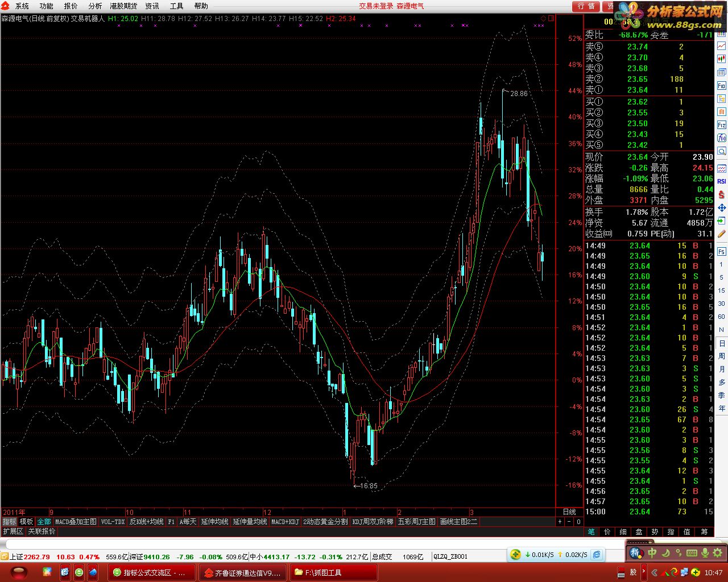Viewport: 728px width, 582px height.
Task: Select the N custom period
Action: click(x=721, y=330)
